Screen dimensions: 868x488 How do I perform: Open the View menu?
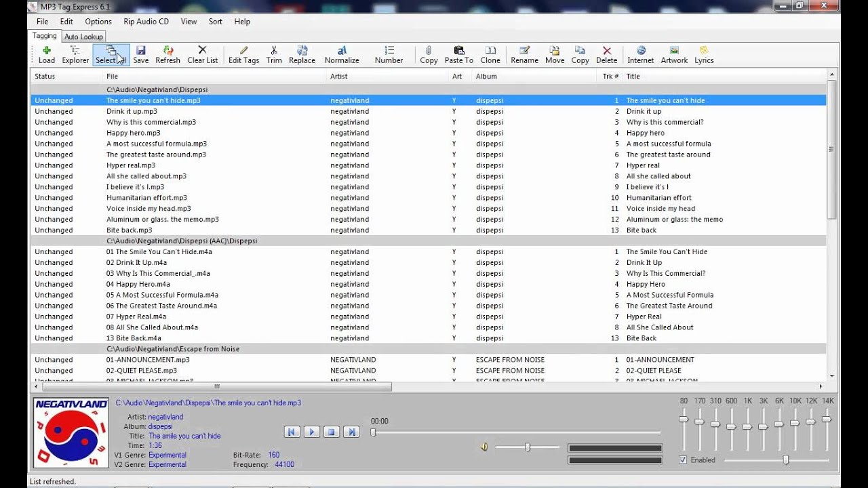pos(189,22)
